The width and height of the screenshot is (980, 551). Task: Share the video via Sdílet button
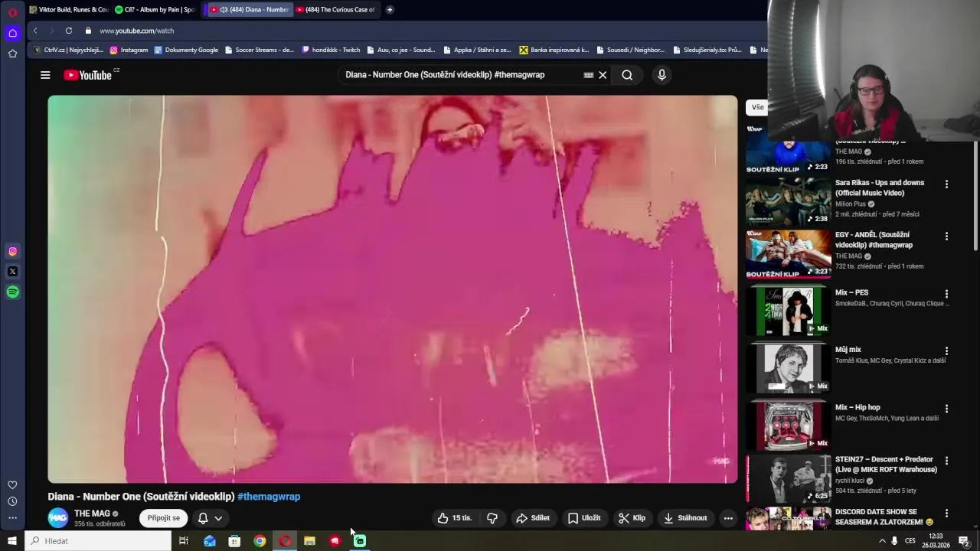point(533,518)
